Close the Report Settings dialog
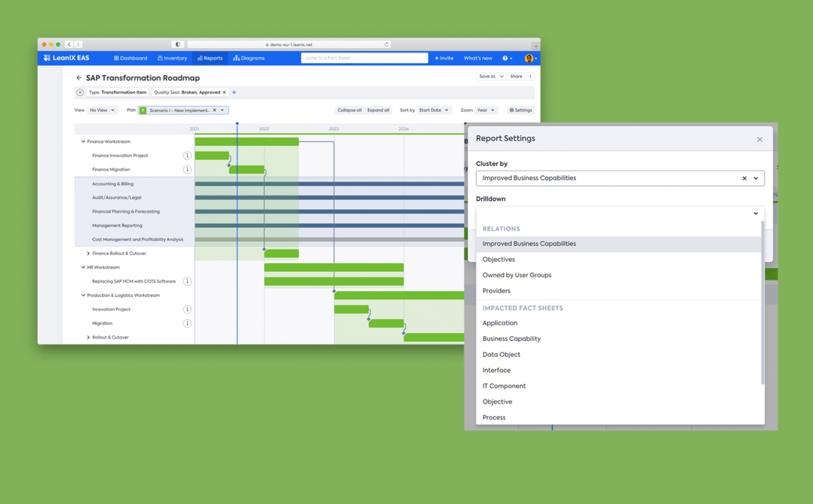Screen dimensions: 813x504 click(759, 139)
